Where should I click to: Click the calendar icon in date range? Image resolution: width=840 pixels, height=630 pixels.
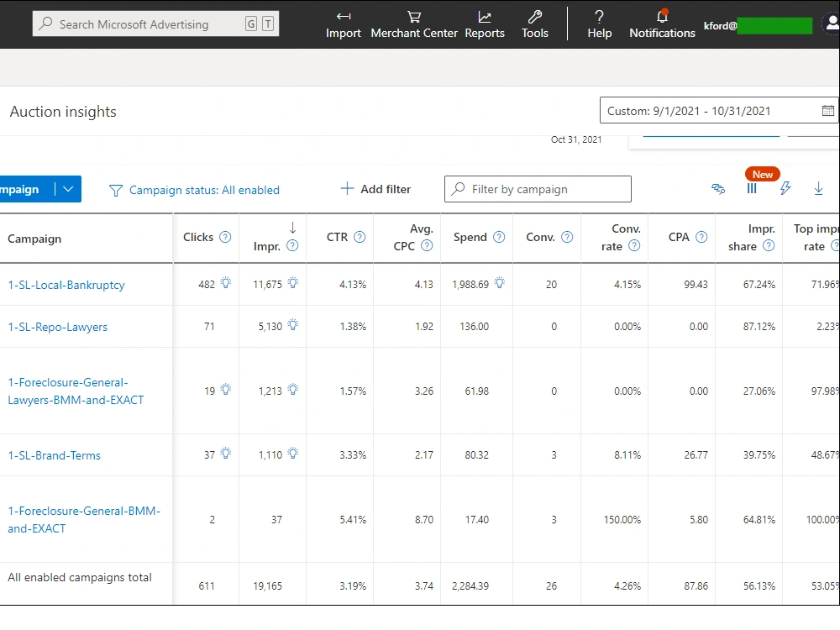(x=827, y=110)
